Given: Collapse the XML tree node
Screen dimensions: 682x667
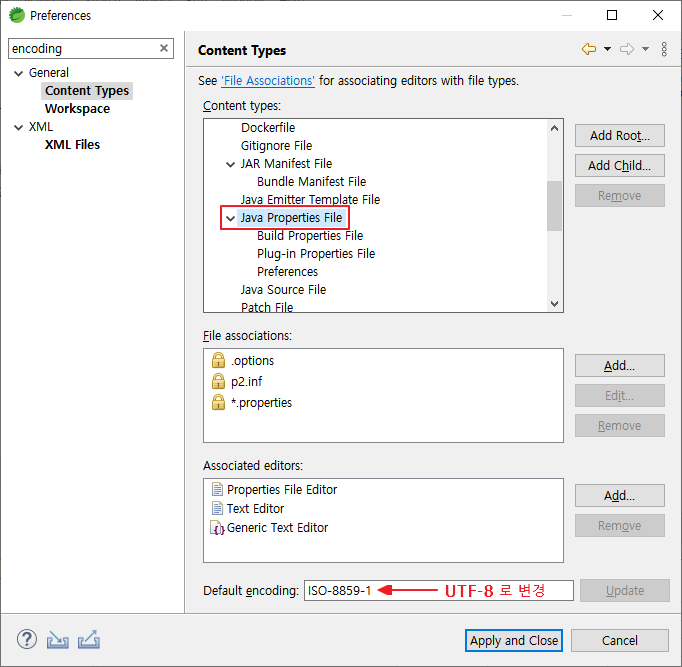Looking at the screenshot, I should [x=18, y=127].
